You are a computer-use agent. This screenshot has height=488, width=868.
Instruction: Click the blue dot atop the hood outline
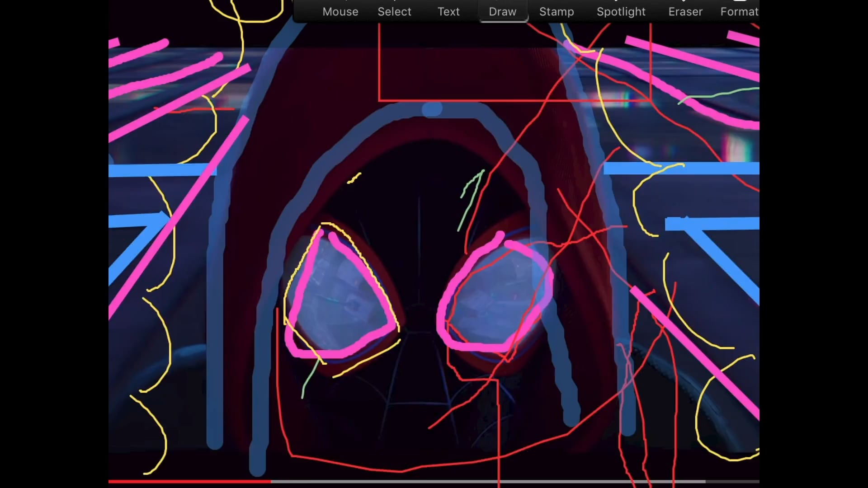pyautogui.click(x=432, y=109)
